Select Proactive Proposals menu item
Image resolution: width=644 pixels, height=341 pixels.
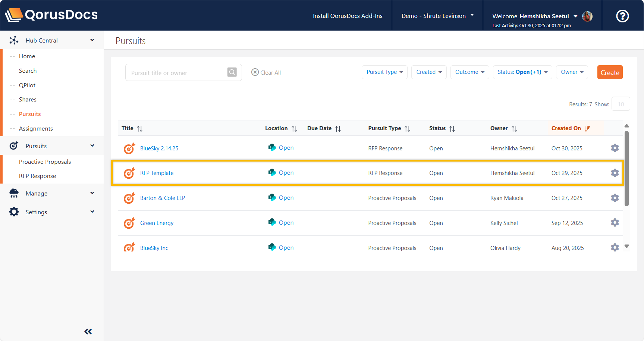45,162
